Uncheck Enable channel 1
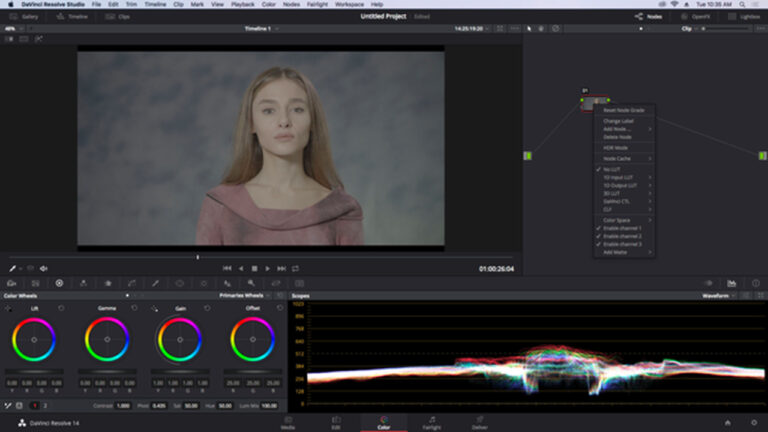The height and width of the screenshot is (432, 768). click(624, 228)
